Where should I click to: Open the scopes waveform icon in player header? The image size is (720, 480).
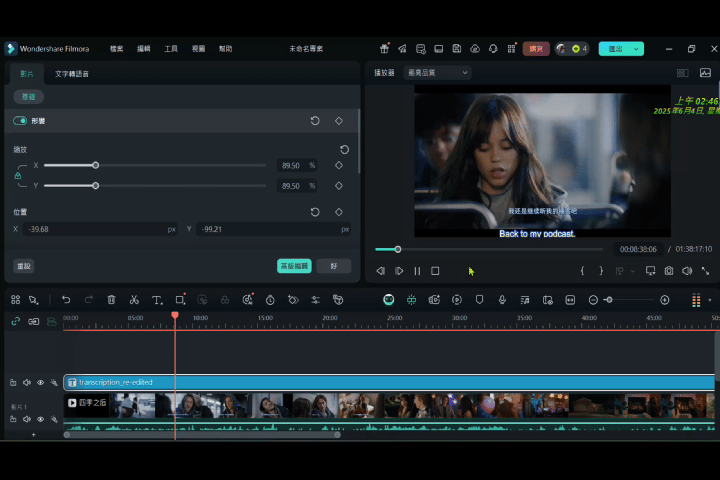click(x=705, y=73)
